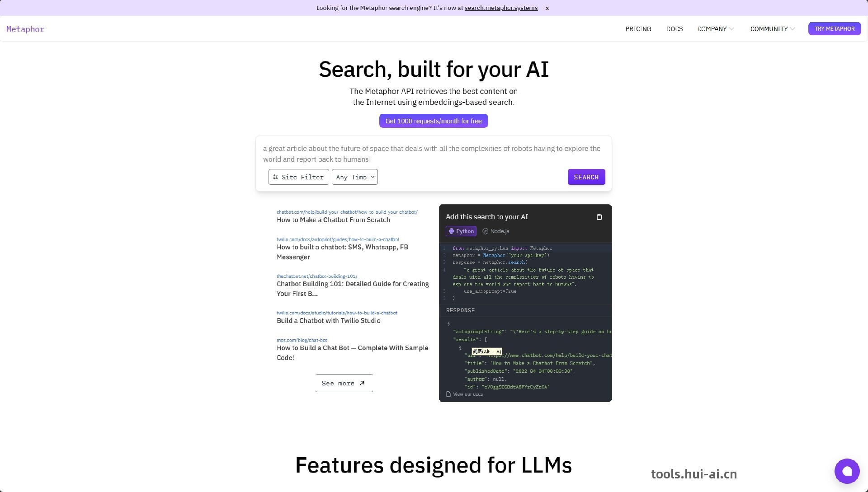Viewport: 868px width, 492px height.
Task: Click the docs file icon beside View our docs
Action: (x=448, y=394)
